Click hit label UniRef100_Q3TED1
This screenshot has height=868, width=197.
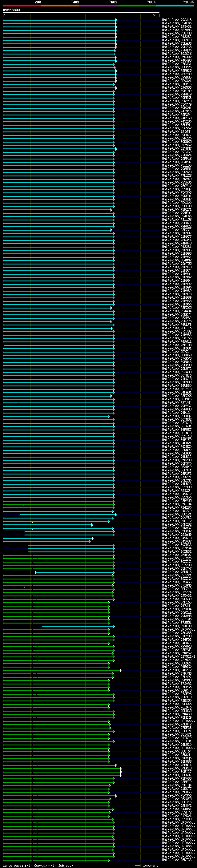click(177, 741)
